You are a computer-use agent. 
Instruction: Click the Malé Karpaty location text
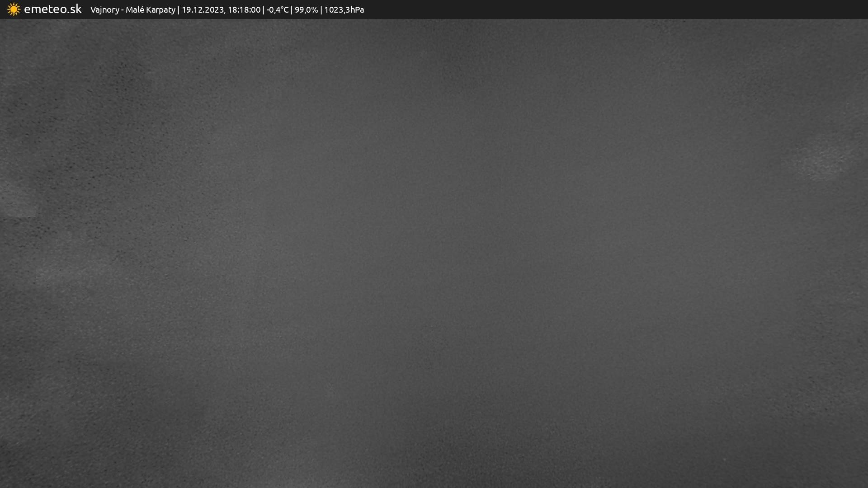pyautogui.click(x=150, y=10)
